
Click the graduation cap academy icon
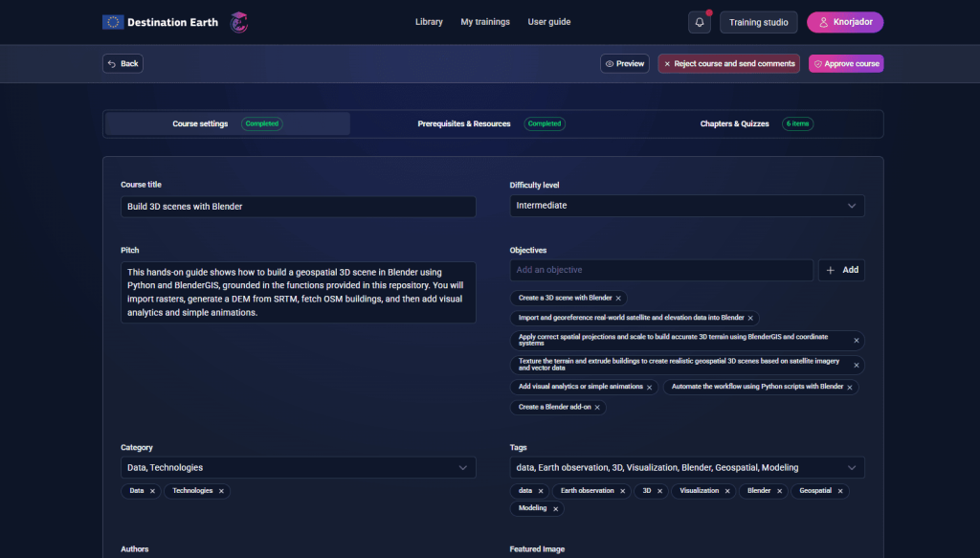pos(239,22)
